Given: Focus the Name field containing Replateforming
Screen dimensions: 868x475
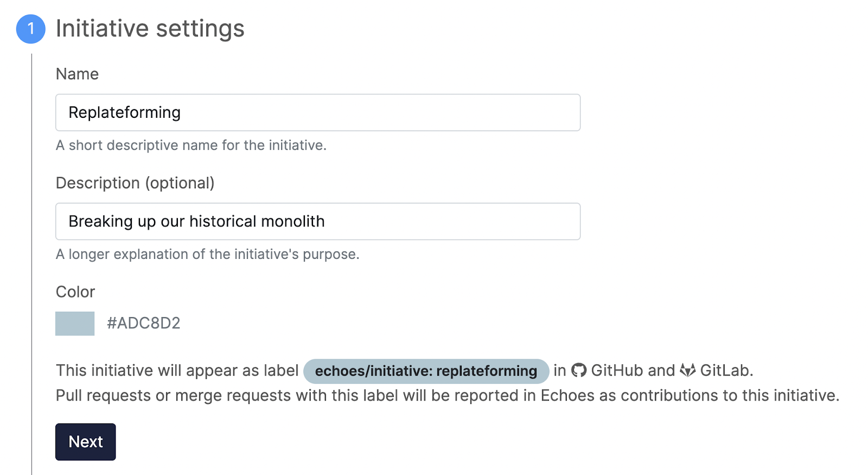Looking at the screenshot, I should [318, 112].
